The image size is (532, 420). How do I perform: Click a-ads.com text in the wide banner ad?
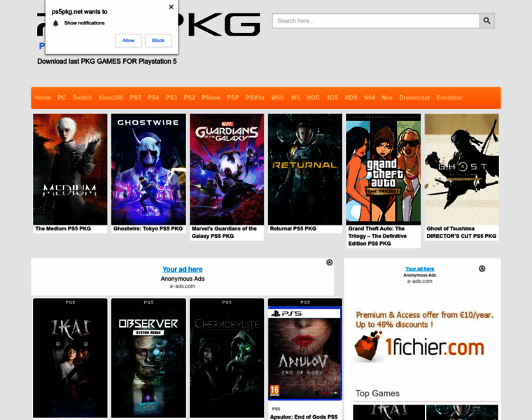[183, 286]
